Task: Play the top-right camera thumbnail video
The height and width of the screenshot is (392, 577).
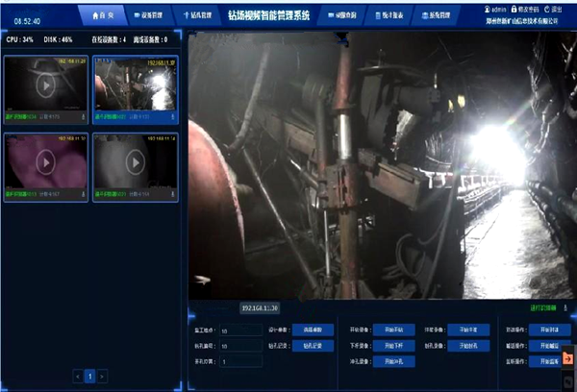Action: tap(135, 86)
